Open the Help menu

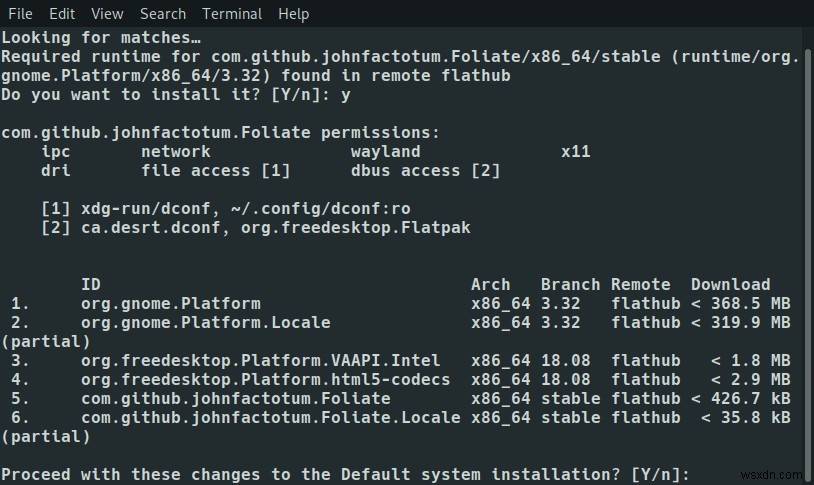(x=293, y=14)
